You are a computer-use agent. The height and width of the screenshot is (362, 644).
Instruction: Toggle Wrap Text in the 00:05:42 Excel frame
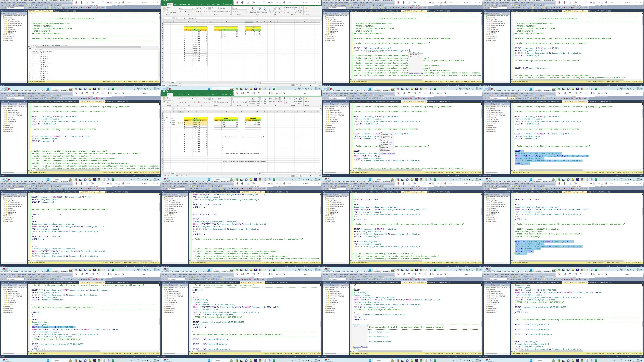tap(221, 8)
